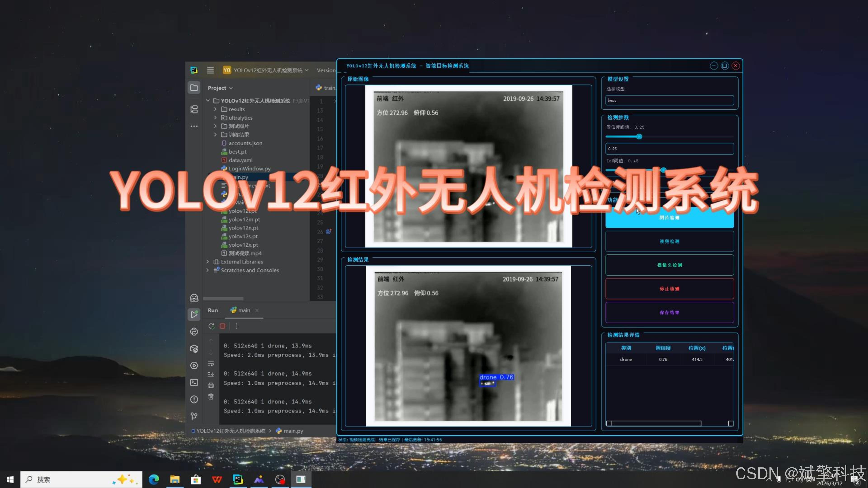Open the Structure tool window icon
868x488 pixels.
(x=194, y=109)
